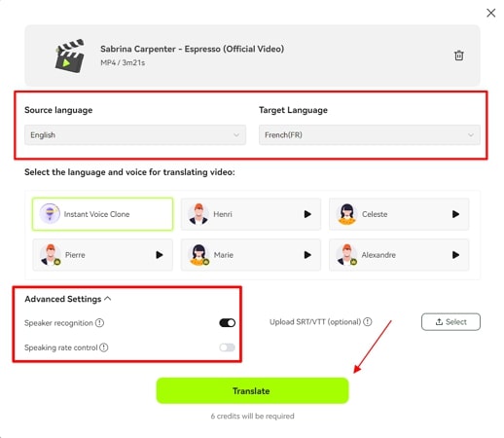
Task: Turn off the Speaker recognition toggle
Action: coord(227,323)
